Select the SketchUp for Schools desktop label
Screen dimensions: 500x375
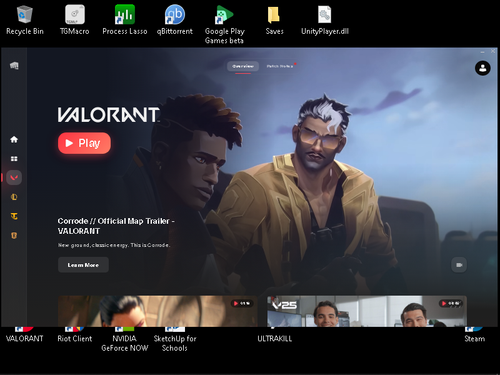pyautogui.click(x=175, y=343)
